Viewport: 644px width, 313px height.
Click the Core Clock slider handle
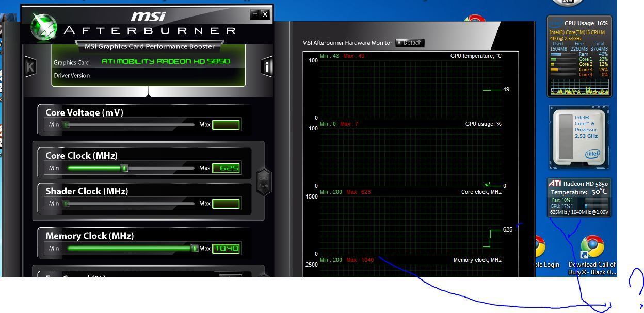point(124,168)
